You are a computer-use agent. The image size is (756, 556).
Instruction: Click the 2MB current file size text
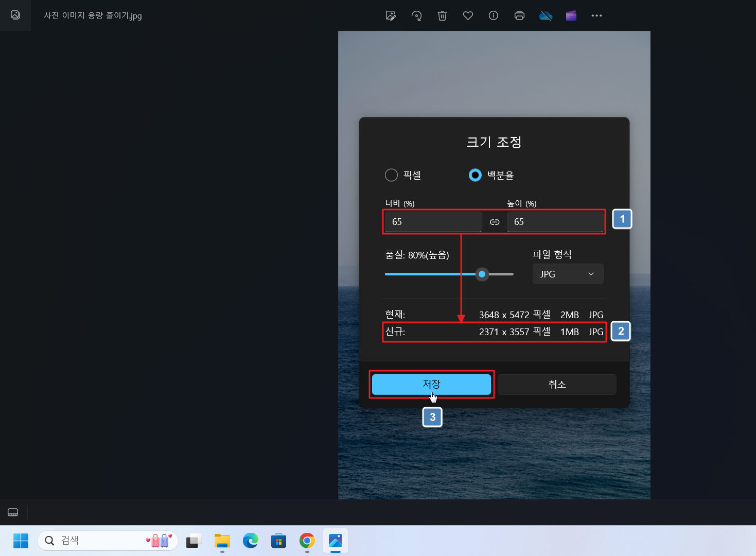[x=570, y=315]
